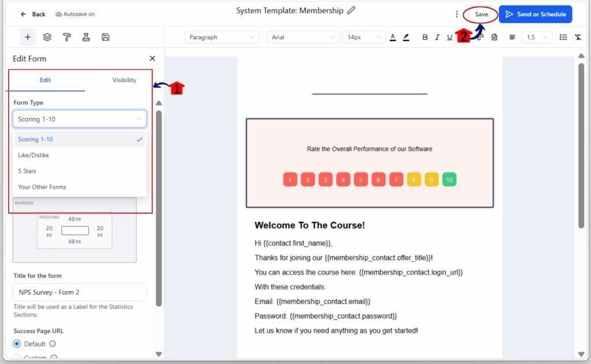Select Your Other Forms option
591x364 pixels.
(80, 186)
